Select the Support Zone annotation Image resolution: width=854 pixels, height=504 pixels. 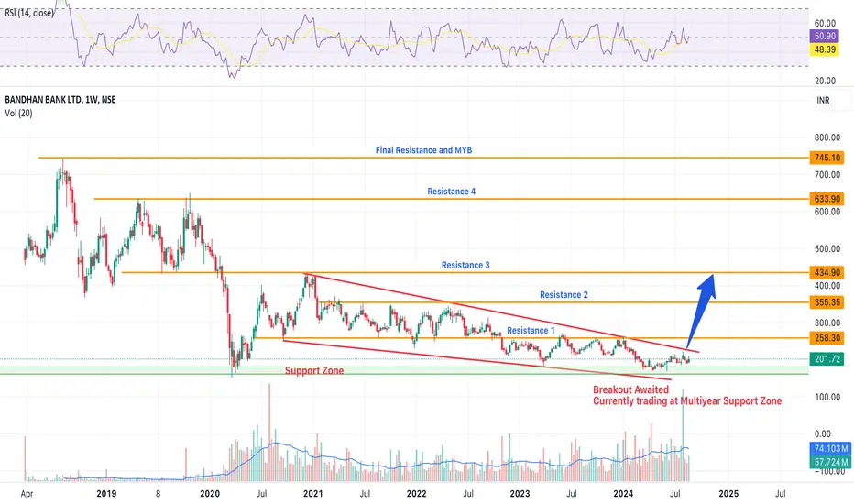pos(314,370)
